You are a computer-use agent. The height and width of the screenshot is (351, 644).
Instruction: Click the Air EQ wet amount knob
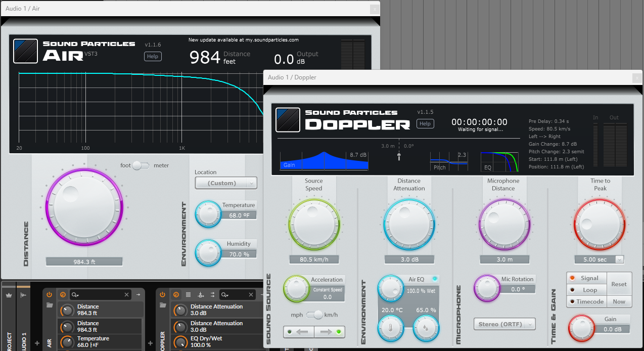391,288
